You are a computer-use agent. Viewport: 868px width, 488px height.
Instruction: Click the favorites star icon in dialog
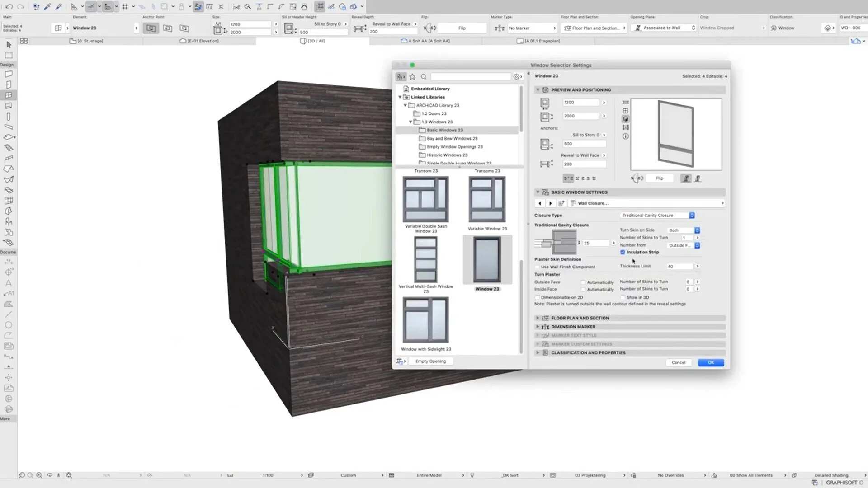pos(412,77)
